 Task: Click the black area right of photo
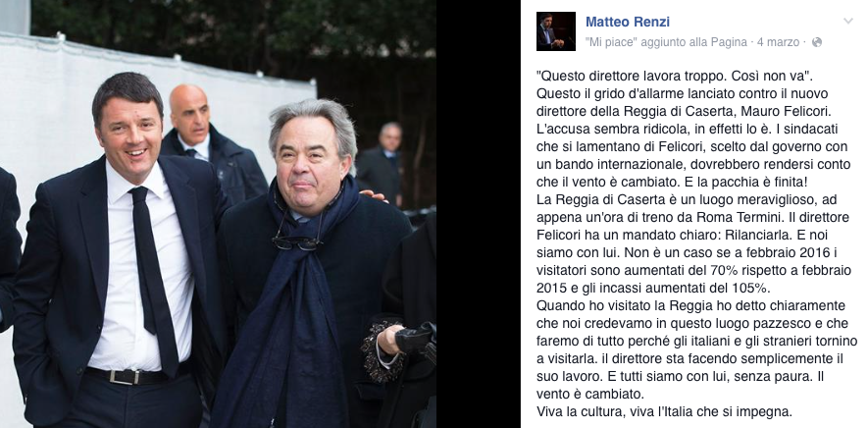479,214
